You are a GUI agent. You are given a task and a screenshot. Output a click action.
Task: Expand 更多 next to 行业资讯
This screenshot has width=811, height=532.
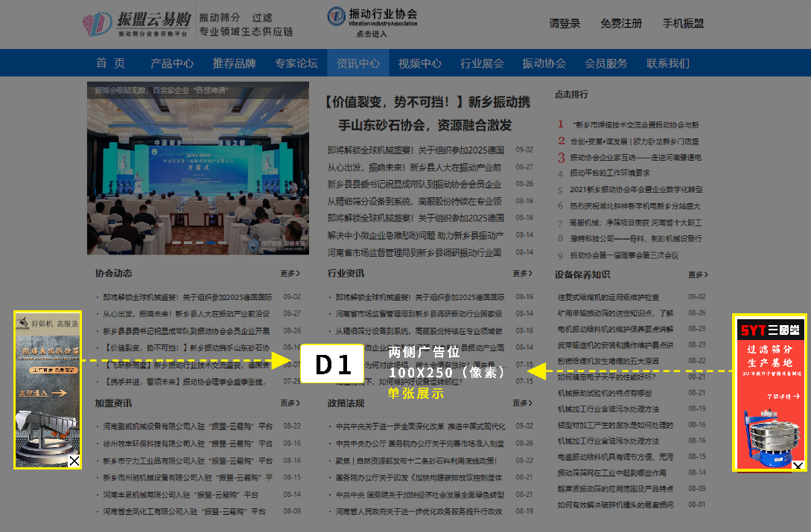click(x=522, y=274)
